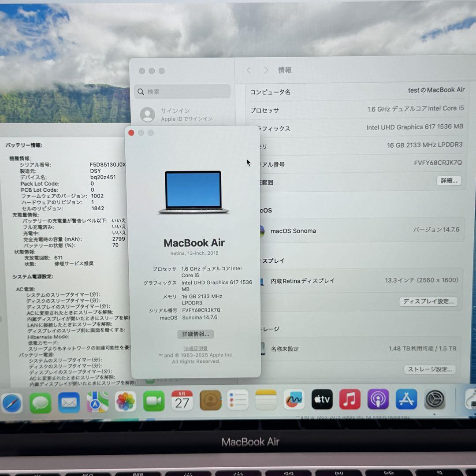Open Reminders from the Dock

click(x=238, y=400)
